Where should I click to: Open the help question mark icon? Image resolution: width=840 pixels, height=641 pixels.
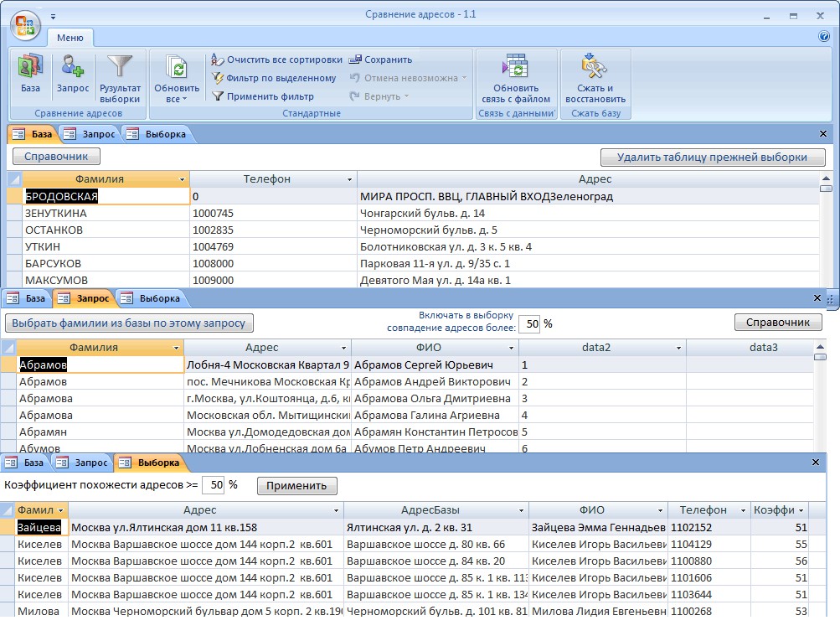tap(824, 37)
